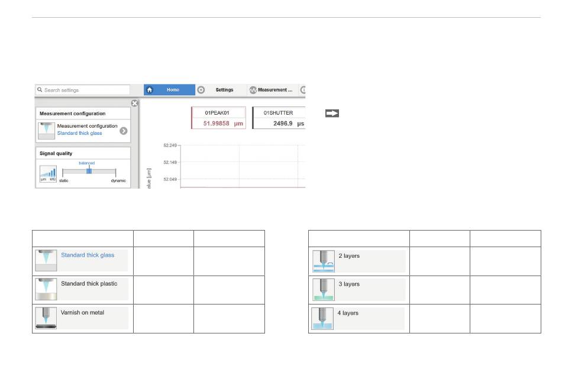Click the Search settings input field
The width and height of the screenshot is (562, 392).
83,90
